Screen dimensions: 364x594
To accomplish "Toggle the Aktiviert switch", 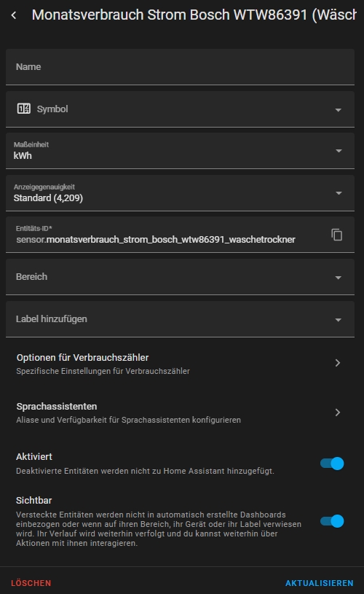I will [x=332, y=464].
